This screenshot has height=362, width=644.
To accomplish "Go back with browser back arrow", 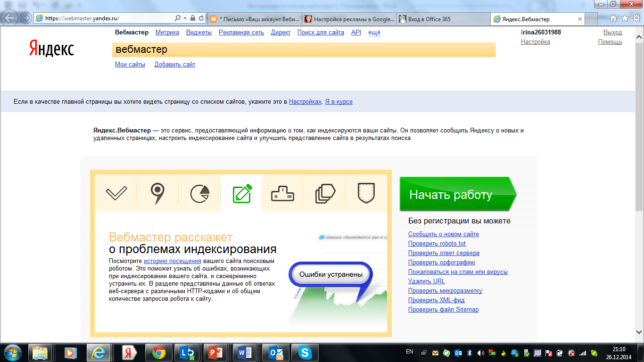I will click(x=10, y=18).
